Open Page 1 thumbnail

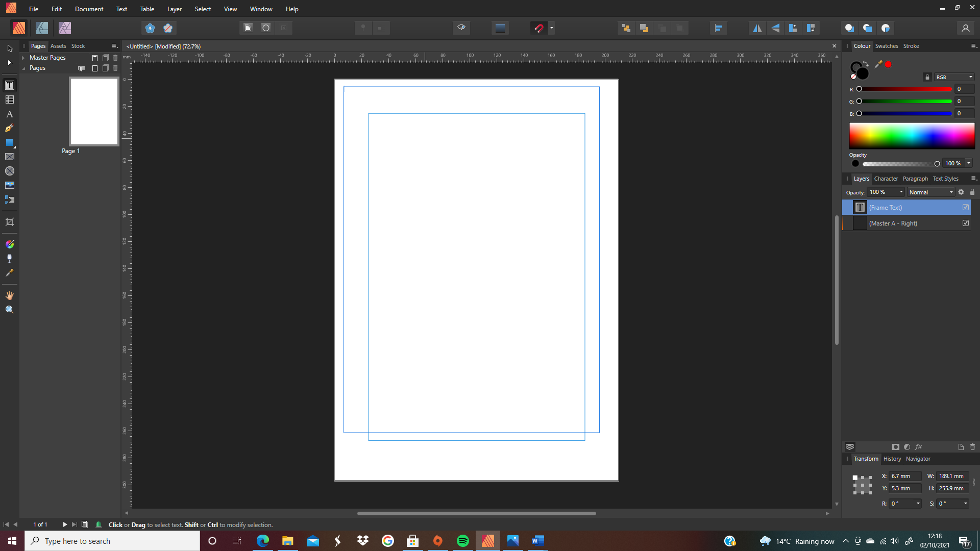[x=93, y=111]
